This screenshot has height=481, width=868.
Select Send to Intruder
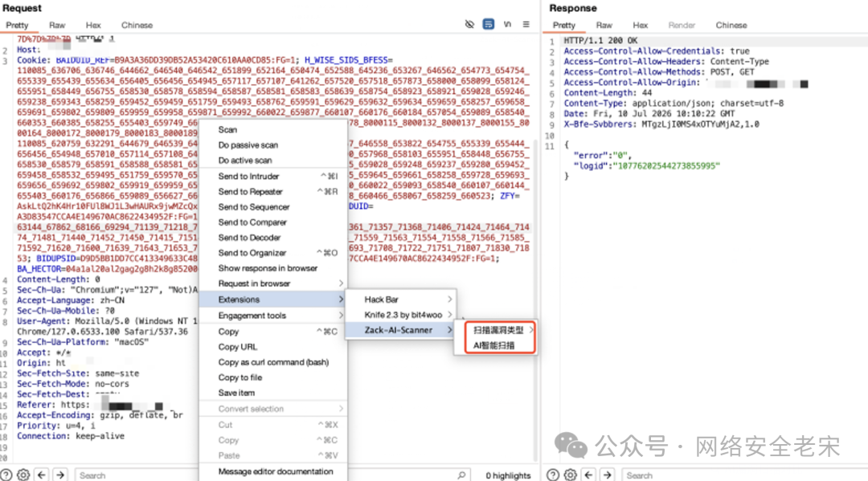coord(273,176)
